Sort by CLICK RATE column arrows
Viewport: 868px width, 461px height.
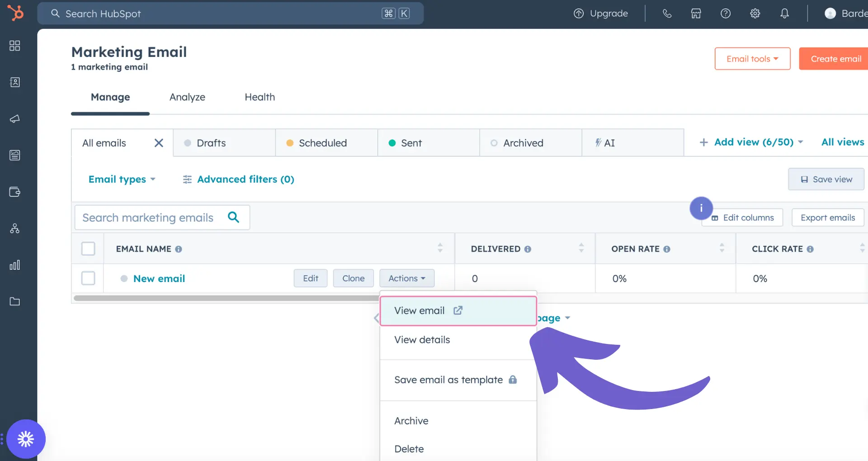[863, 248]
